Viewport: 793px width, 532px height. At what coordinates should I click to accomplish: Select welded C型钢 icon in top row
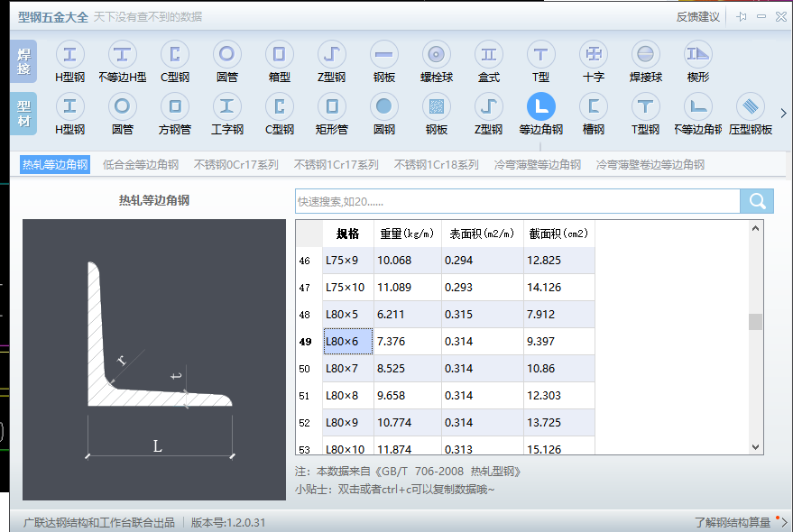pos(175,55)
